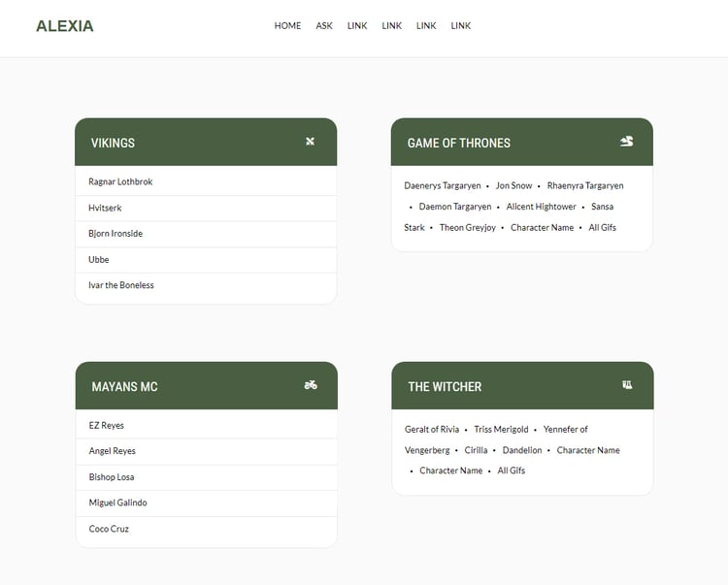The height and width of the screenshot is (585, 728).
Task: Select the Jon Snow link
Action: click(x=513, y=185)
